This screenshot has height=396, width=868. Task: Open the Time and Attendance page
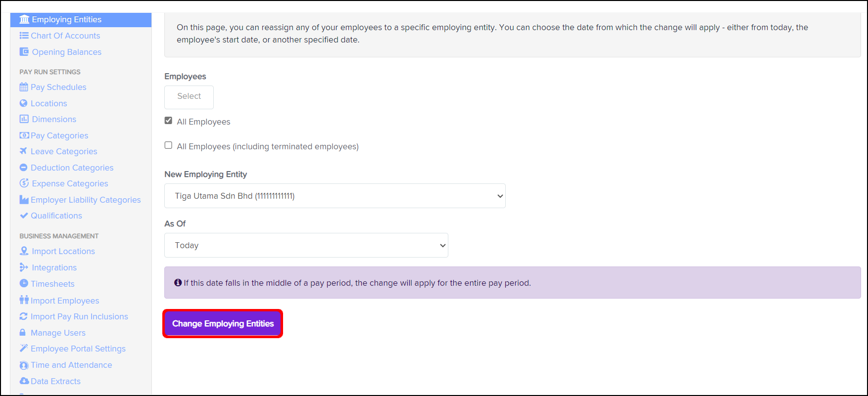tap(71, 365)
